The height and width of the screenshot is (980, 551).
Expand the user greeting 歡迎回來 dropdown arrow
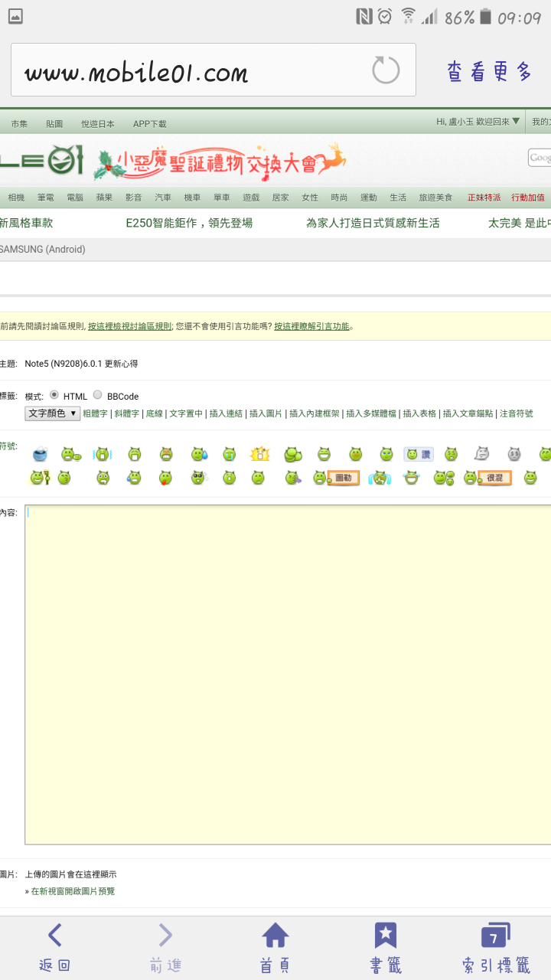pos(516,121)
